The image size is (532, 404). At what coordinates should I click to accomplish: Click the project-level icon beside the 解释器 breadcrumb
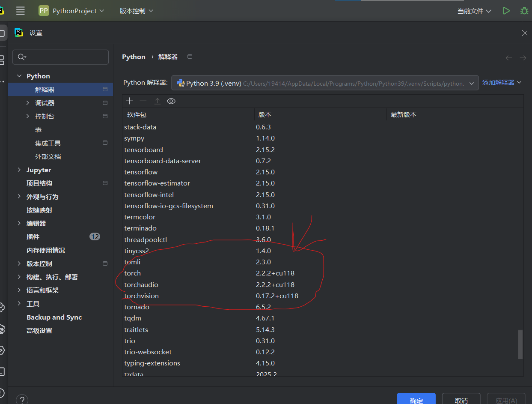[x=190, y=57]
